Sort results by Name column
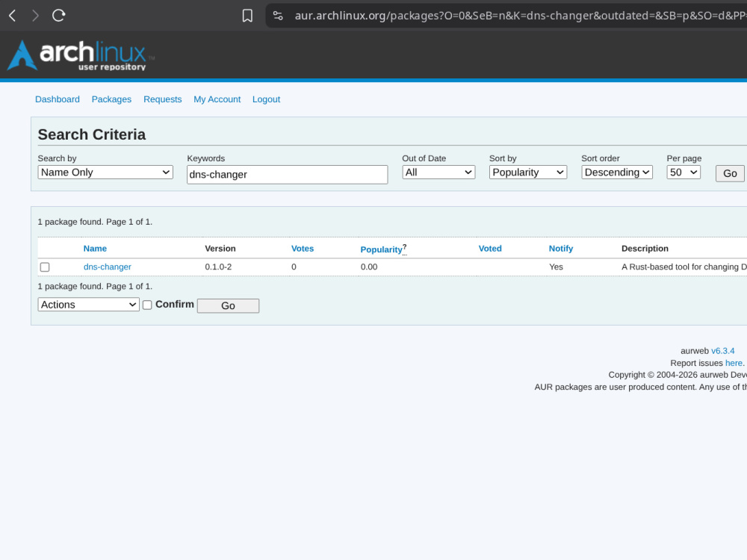Image resolution: width=747 pixels, height=560 pixels. point(95,249)
